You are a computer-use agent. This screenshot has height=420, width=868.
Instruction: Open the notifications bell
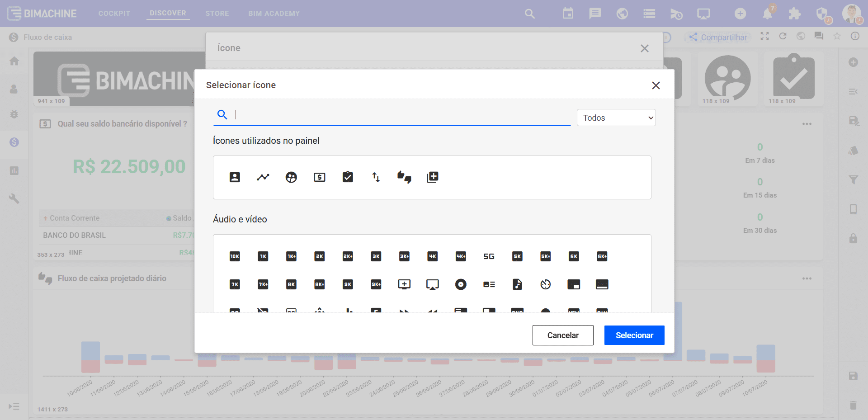pyautogui.click(x=767, y=14)
